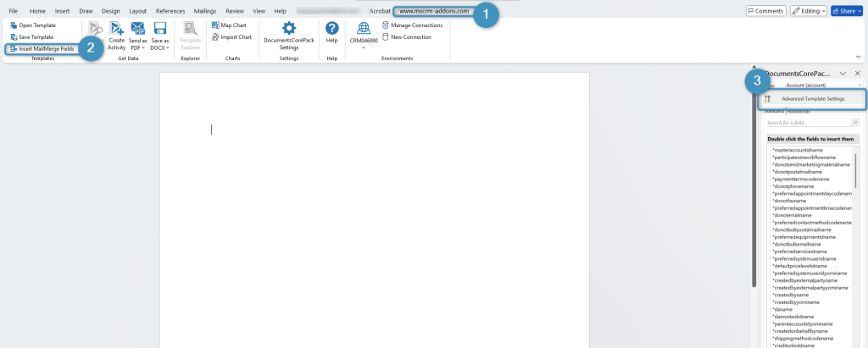Viewport: 868px width, 348px height.
Task: Switch to the Draw tab
Action: 86,11
